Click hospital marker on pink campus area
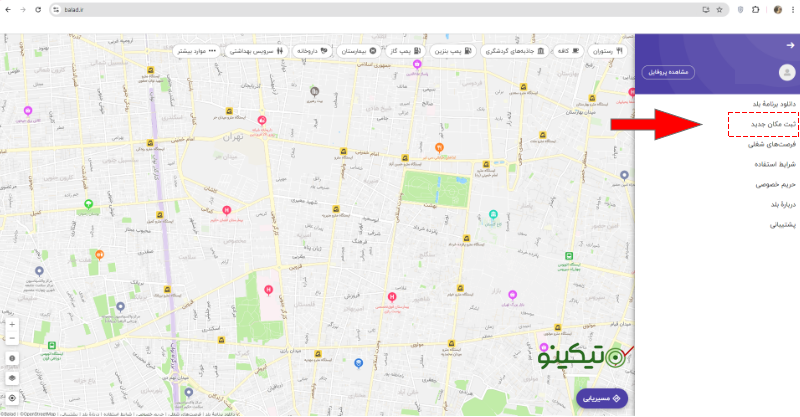This screenshot has width=800, height=417. (x=268, y=290)
